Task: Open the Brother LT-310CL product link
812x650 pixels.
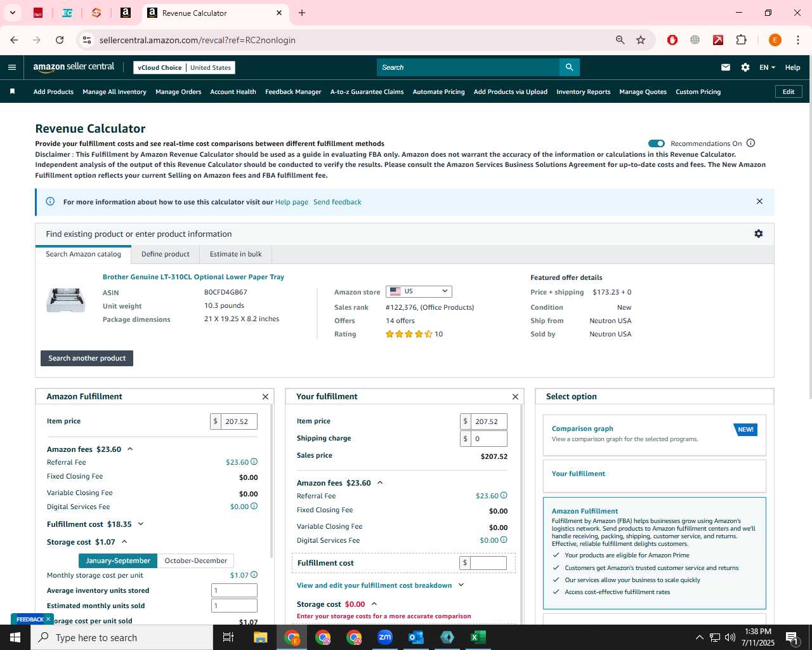Action: [x=193, y=277]
